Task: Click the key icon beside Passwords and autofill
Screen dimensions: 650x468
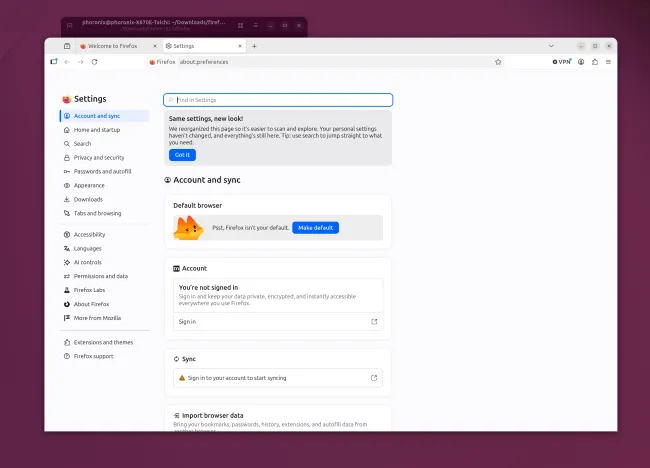Action: coord(67,172)
